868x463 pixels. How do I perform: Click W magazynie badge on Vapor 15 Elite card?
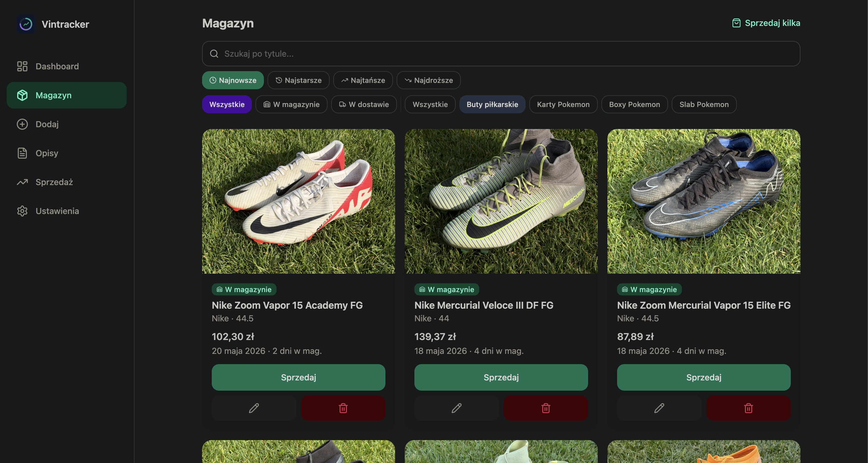pyautogui.click(x=649, y=290)
